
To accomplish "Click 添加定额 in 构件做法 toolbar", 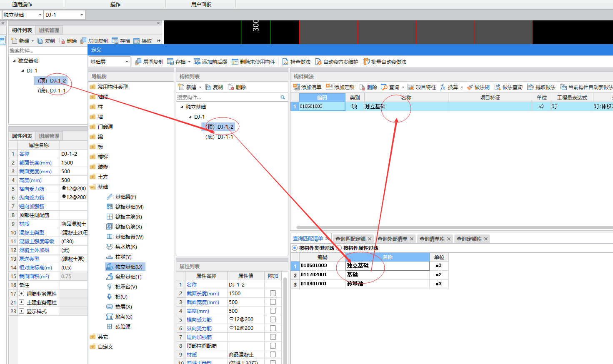I will (340, 87).
